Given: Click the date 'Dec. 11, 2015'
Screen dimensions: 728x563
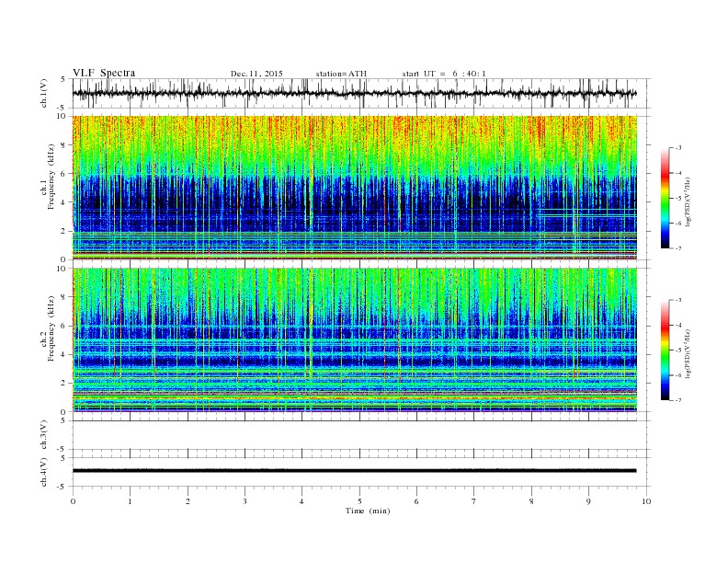Looking at the screenshot, I should pyautogui.click(x=256, y=74).
